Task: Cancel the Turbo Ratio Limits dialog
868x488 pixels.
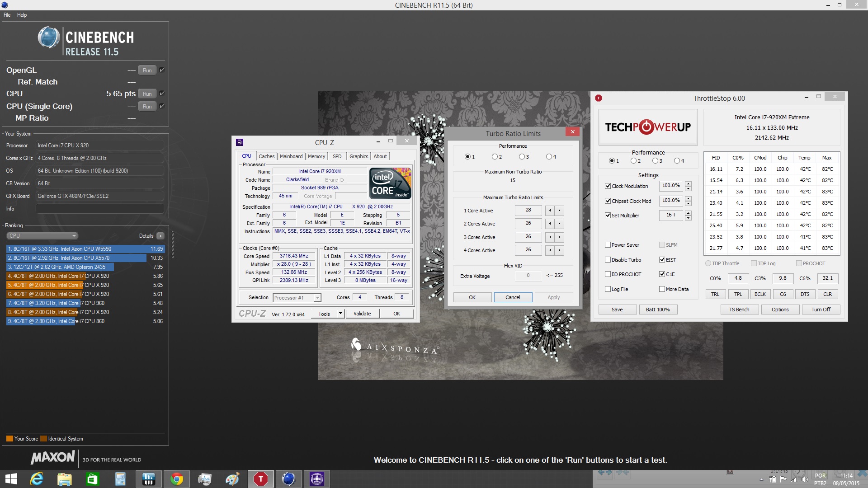Action: point(513,297)
